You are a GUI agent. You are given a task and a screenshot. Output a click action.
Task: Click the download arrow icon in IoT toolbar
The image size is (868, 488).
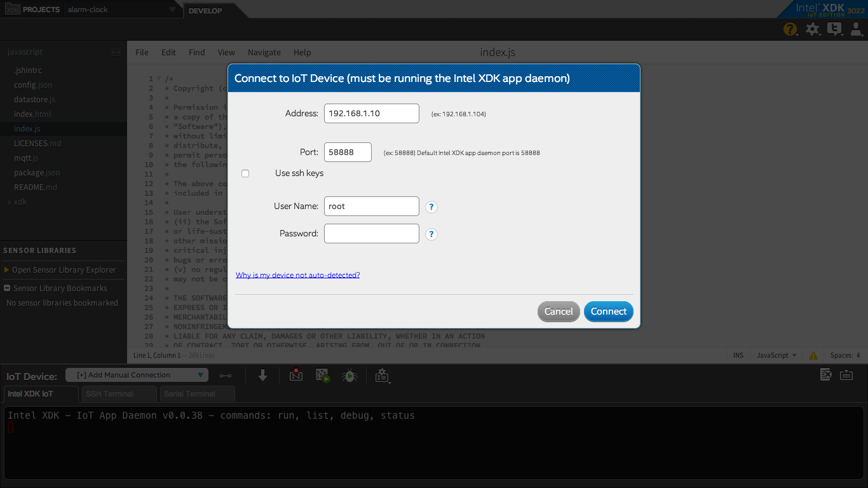[x=262, y=376]
